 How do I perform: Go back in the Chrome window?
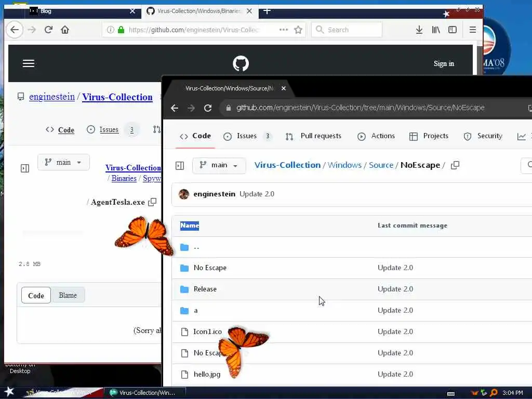point(175,108)
